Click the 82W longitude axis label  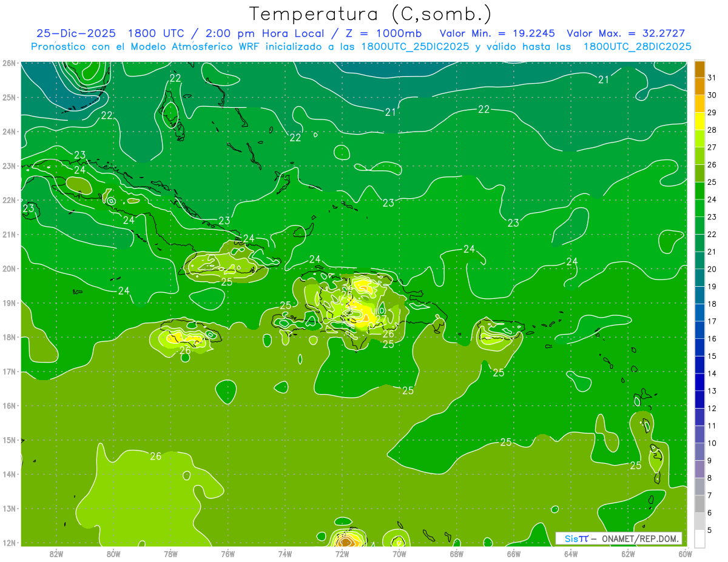56,553
